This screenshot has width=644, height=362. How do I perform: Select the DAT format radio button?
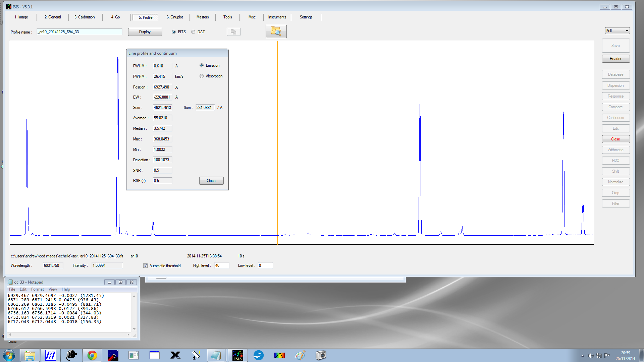(193, 32)
